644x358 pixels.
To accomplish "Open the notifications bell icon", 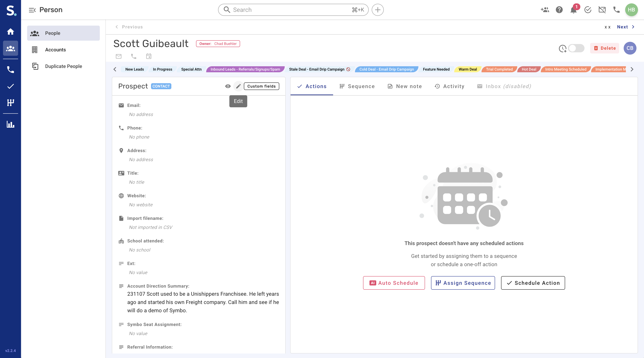I will tap(574, 10).
